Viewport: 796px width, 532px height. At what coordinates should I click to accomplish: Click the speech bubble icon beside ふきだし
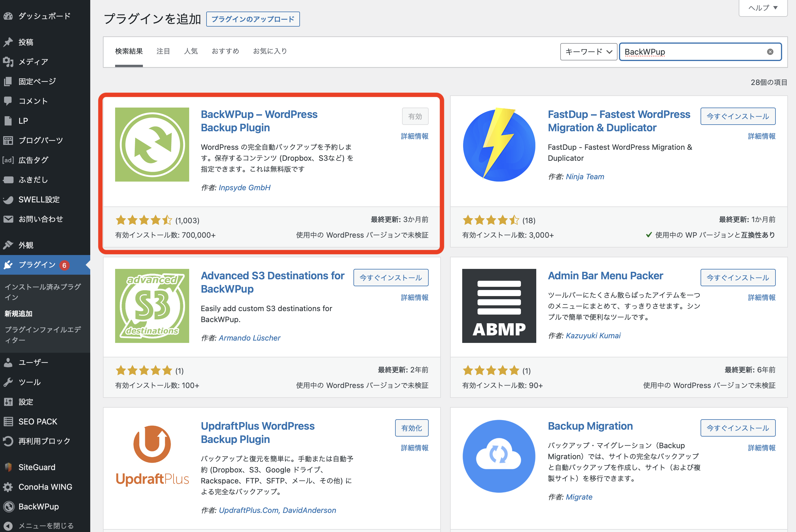pyautogui.click(x=8, y=180)
